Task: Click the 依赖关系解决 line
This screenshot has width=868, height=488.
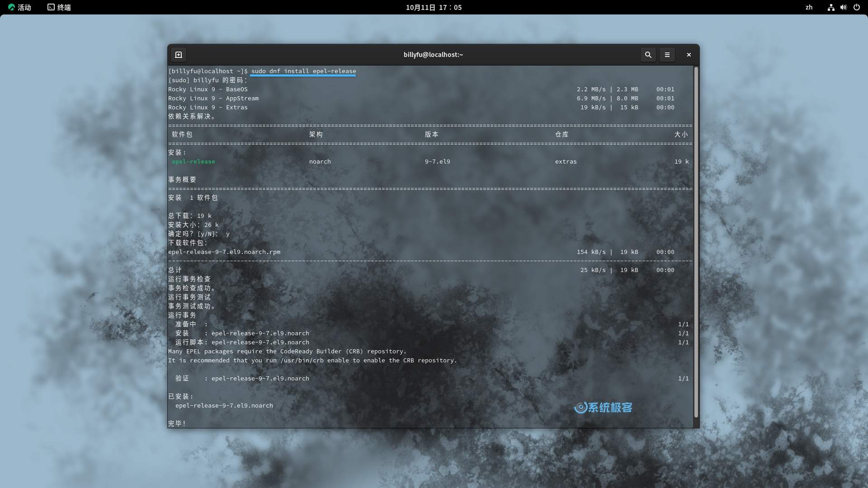Action: pos(192,117)
